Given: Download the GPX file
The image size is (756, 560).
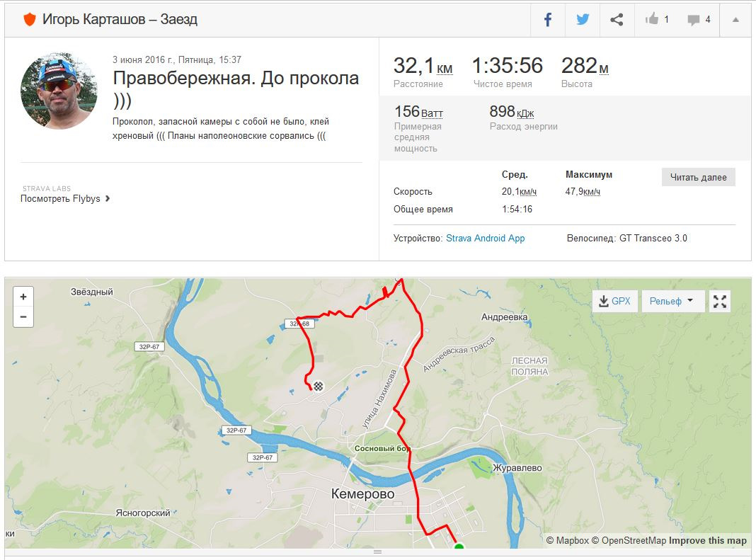Looking at the screenshot, I should click(x=614, y=302).
